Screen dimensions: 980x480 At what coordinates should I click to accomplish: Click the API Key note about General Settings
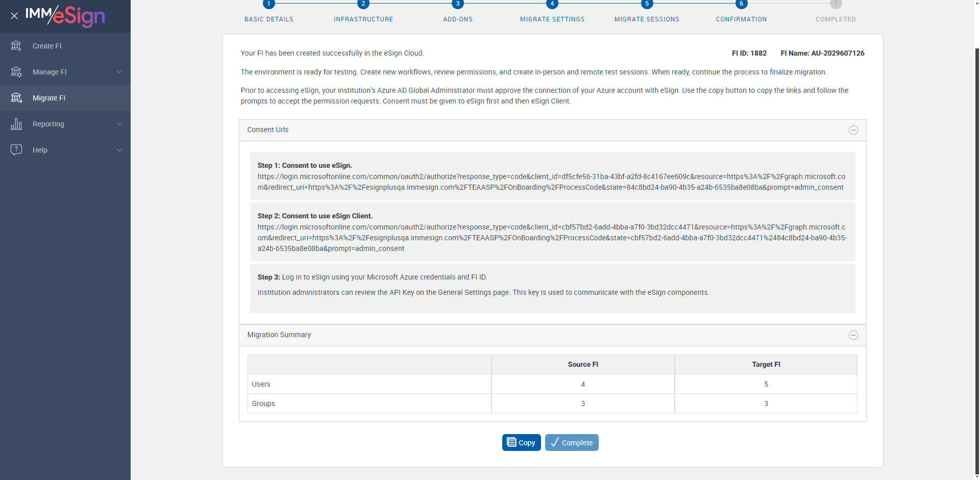[483, 292]
